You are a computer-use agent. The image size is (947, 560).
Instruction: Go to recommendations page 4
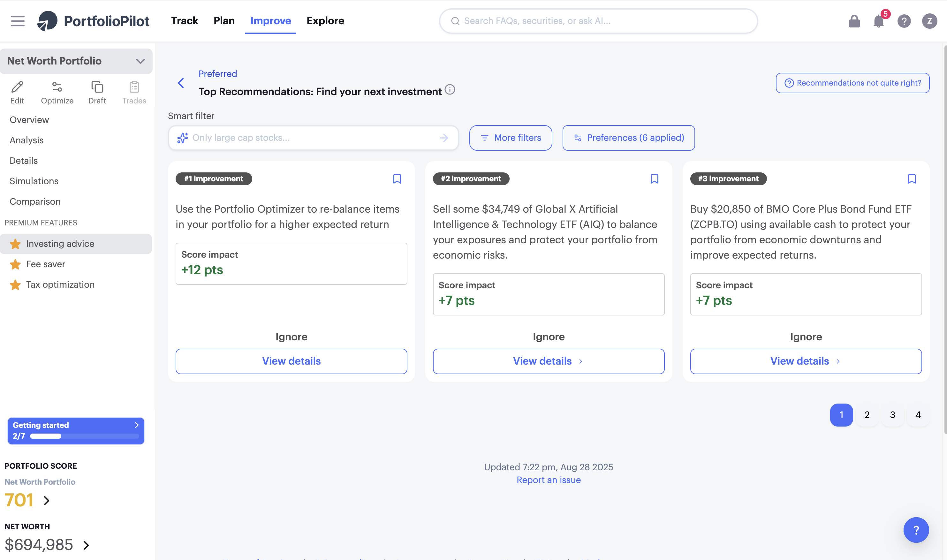(918, 415)
